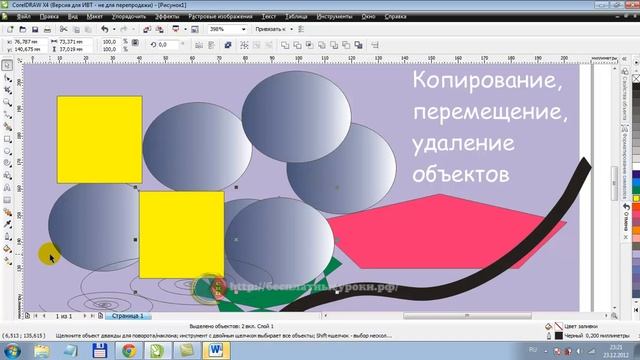Select the Interactive Blend tool

tap(7, 212)
